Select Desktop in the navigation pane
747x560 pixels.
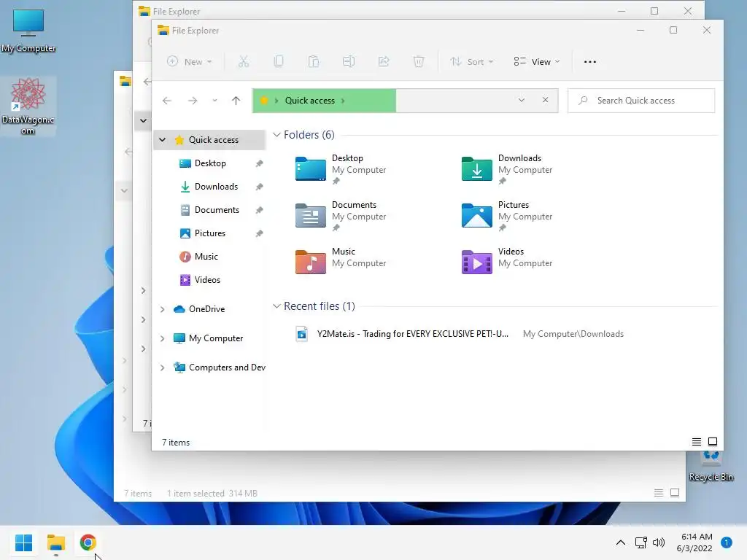point(210,163)
